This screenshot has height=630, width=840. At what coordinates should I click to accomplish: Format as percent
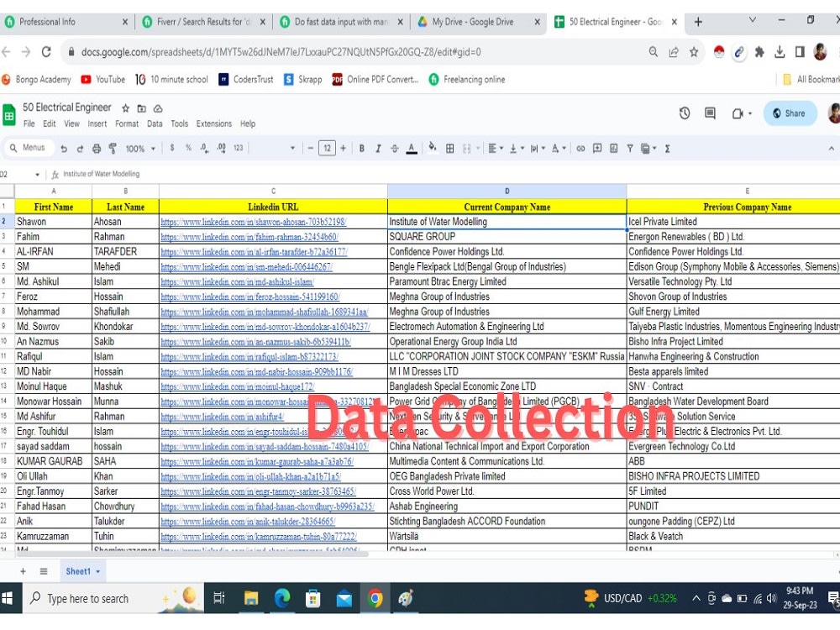coord(188,148)
